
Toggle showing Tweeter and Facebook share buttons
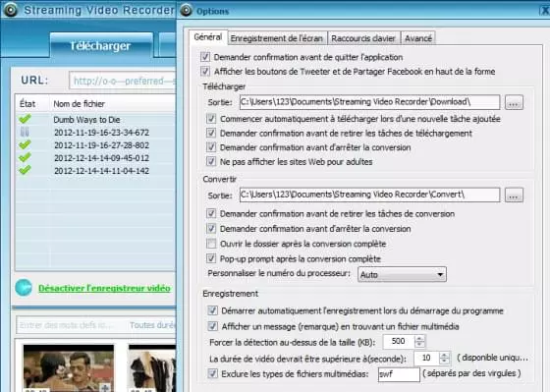pos(205,72)
